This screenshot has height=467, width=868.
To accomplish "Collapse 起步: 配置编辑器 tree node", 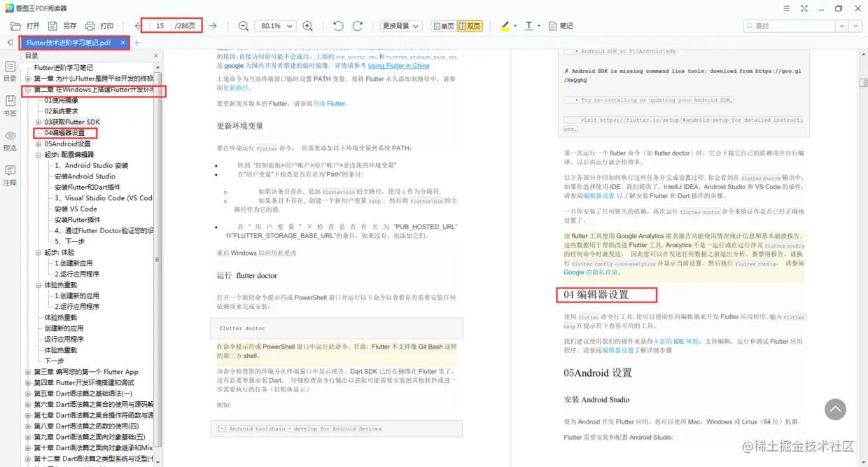I will point(38,155).
